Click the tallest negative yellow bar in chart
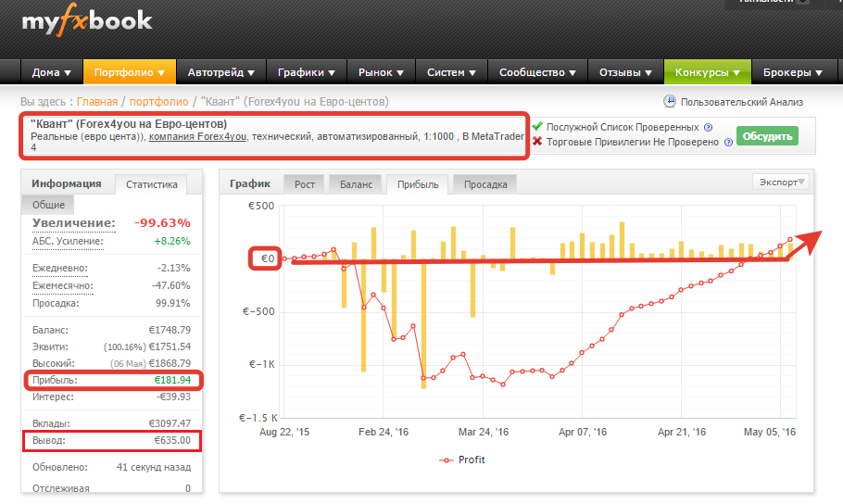 [423, 323]
